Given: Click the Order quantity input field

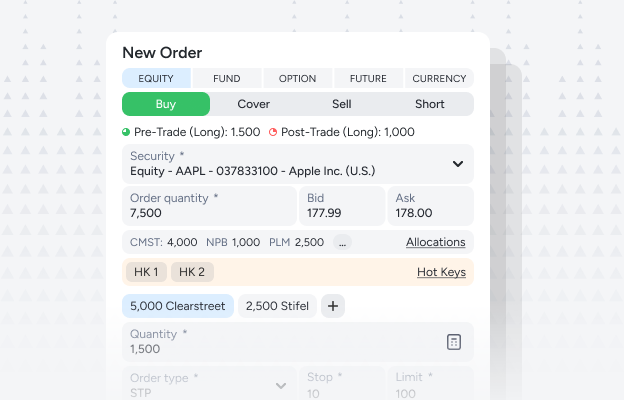Looking at the screenshot, I should [x=209, y=206].
